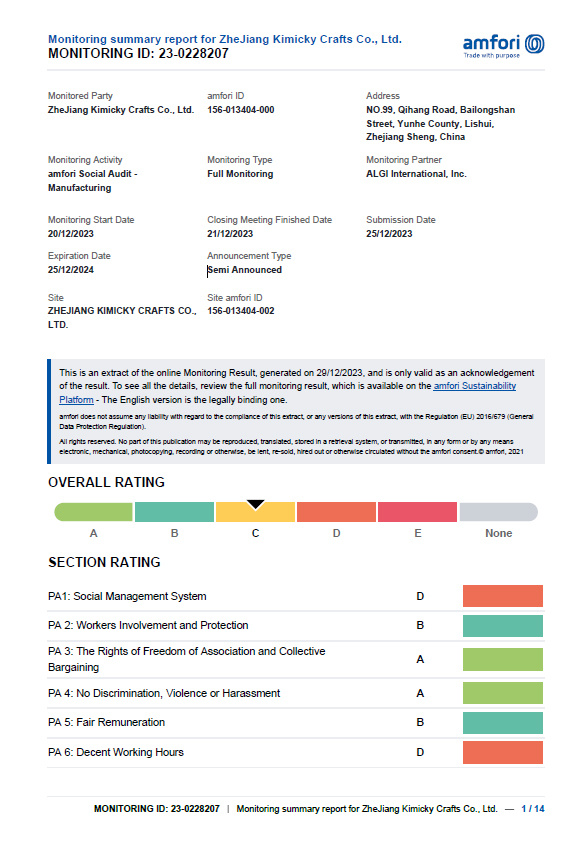Click the amfori Social Audit - Manufacturing text
583x845 pixels.
(93, 181)
